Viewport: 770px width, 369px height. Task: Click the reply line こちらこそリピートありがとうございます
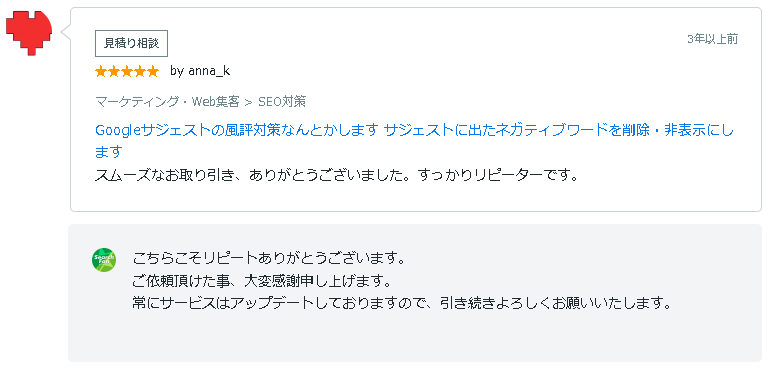(269, 257)
